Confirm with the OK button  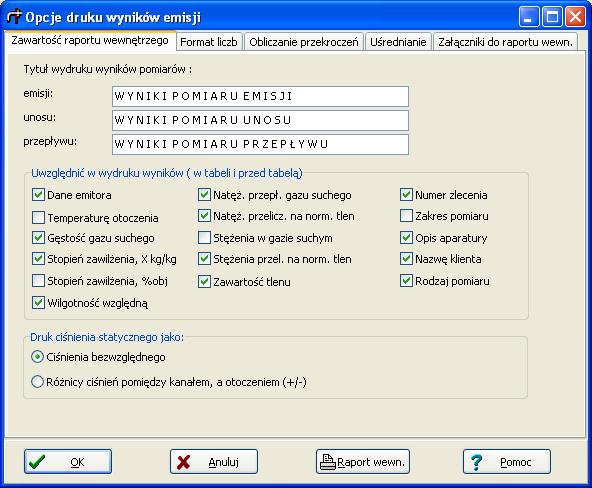(x=68, y=462)
